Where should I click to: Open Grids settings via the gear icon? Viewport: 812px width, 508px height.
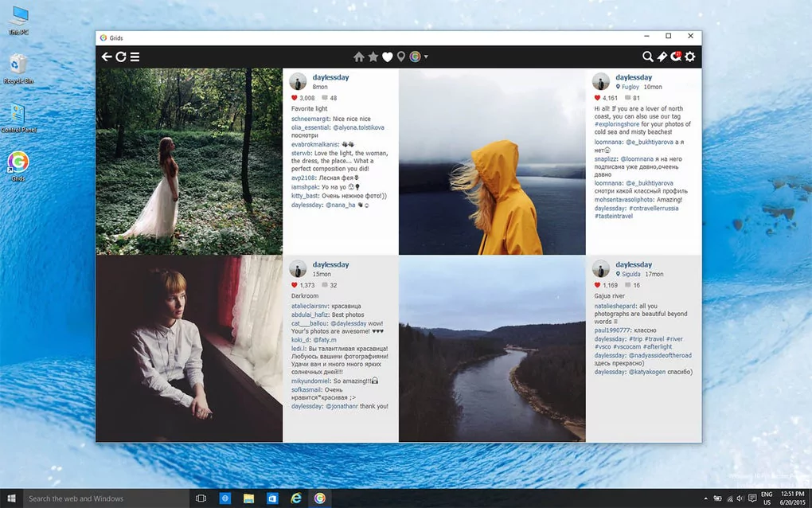point(690,57)
